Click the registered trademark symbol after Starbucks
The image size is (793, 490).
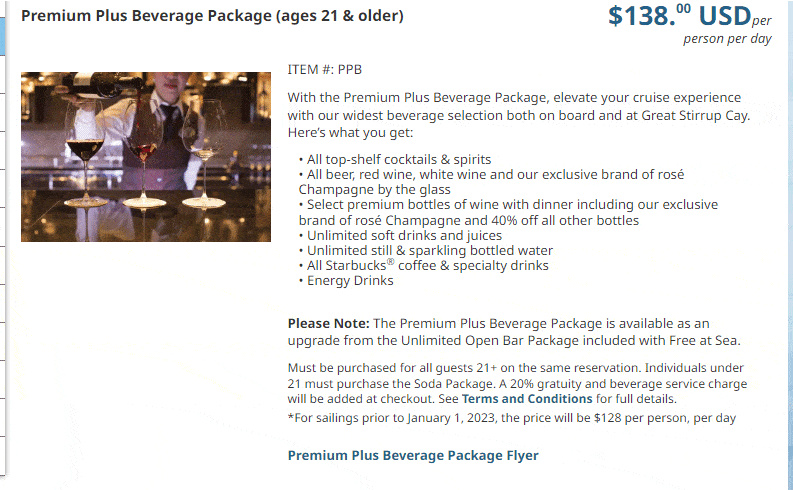pos(390,261)
